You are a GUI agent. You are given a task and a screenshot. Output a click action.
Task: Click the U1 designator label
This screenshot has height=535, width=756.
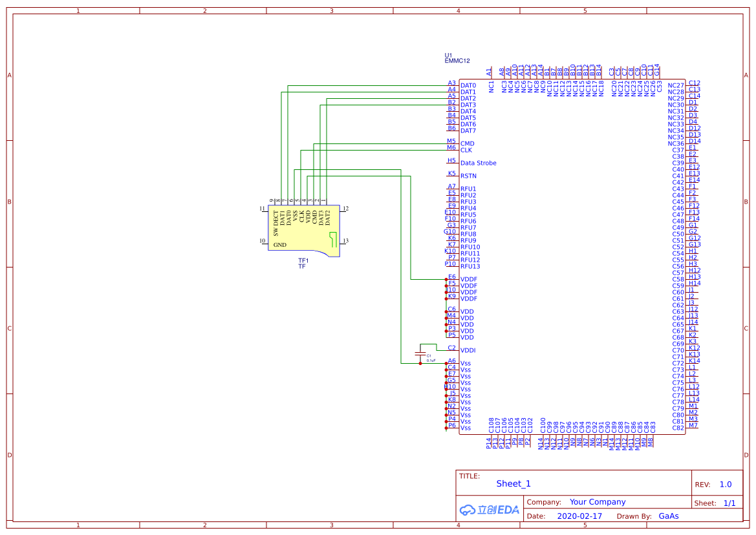click(448, 56)
